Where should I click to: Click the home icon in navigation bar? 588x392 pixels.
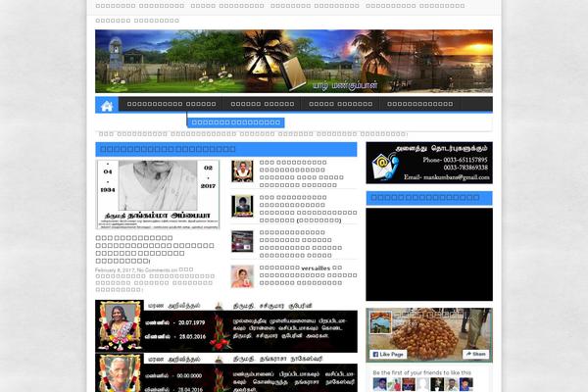[107, 105]
